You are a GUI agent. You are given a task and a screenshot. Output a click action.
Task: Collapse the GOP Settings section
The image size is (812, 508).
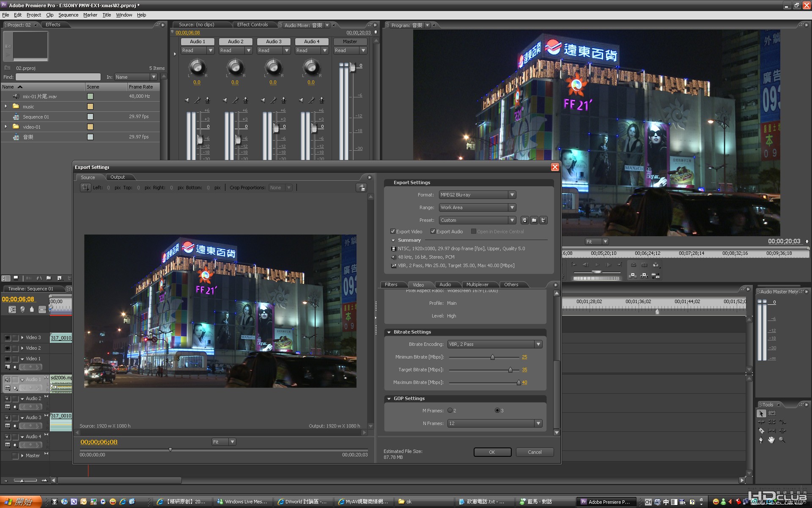[x=389, y=398]
